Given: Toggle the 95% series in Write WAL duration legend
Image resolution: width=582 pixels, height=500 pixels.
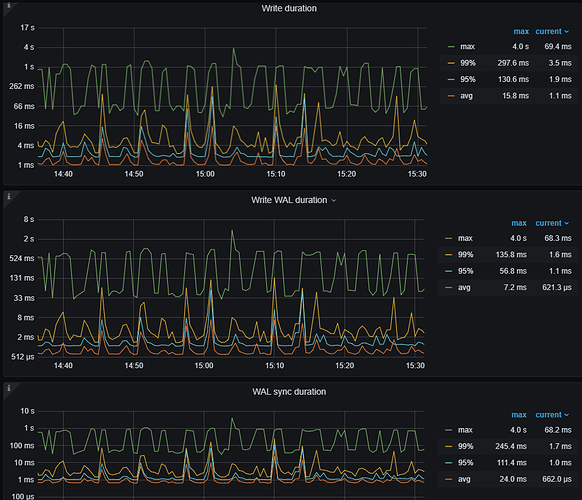Looking at the screenshot, I should [x=465, y=271].
